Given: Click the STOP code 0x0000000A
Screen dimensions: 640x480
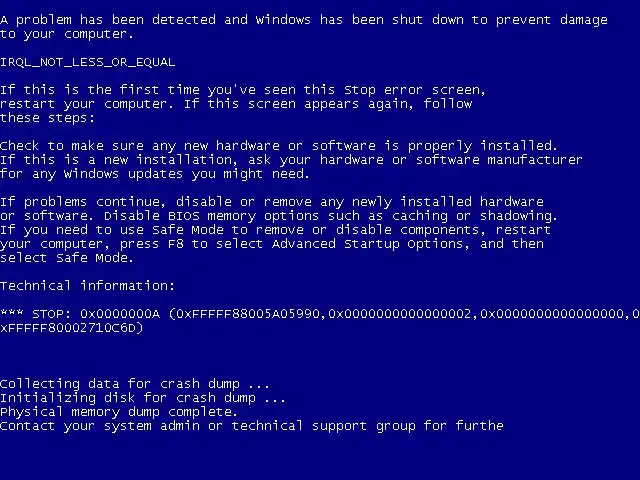Looking at the screenshot, I should click(120, 313).
